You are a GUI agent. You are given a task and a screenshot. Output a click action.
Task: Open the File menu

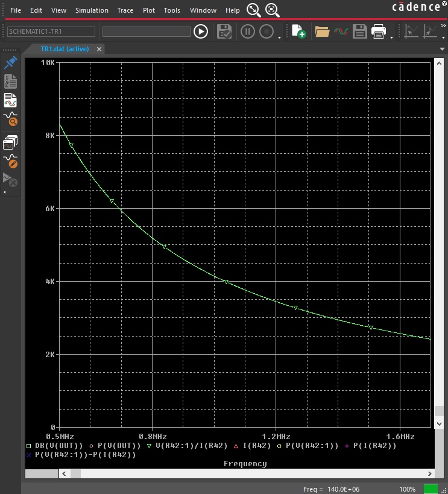click(16, 10)
